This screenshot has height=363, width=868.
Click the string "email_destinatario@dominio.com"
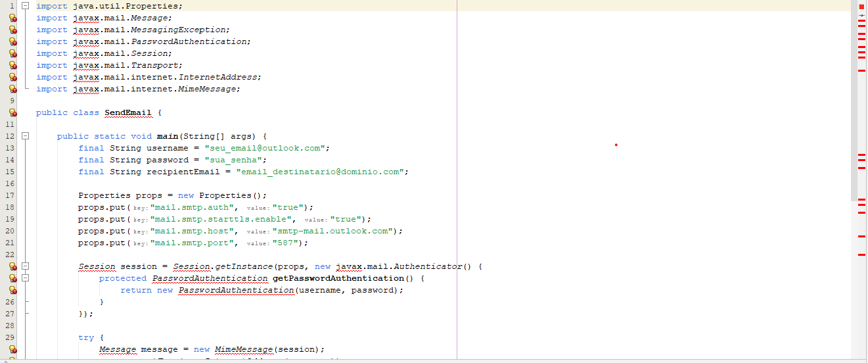(x=320, y=172)
